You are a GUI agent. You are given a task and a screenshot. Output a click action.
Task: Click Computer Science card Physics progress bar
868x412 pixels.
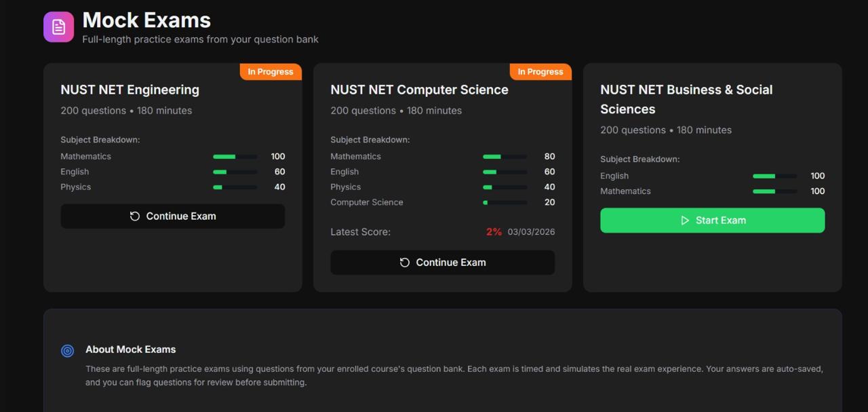click(x=505, y=187)
